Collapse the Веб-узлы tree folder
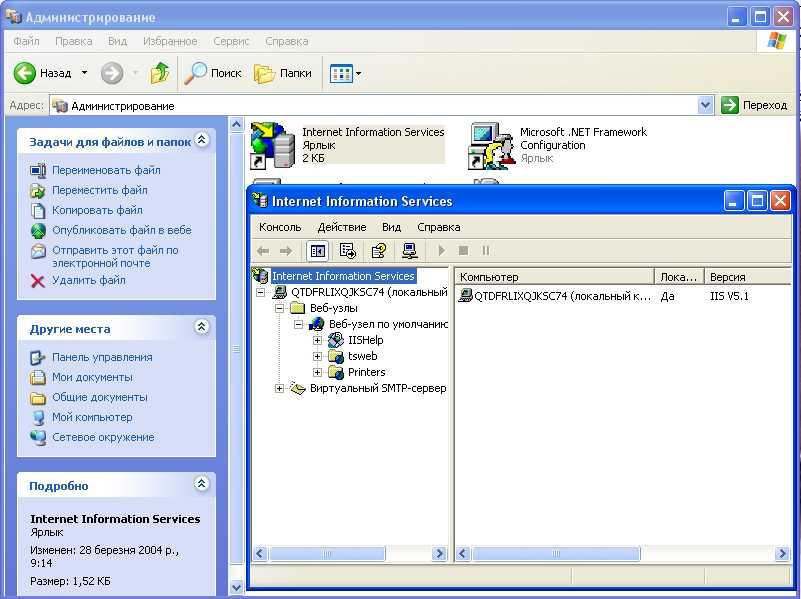The height and width of the screenshot is (599, 801). pos(279,308)
